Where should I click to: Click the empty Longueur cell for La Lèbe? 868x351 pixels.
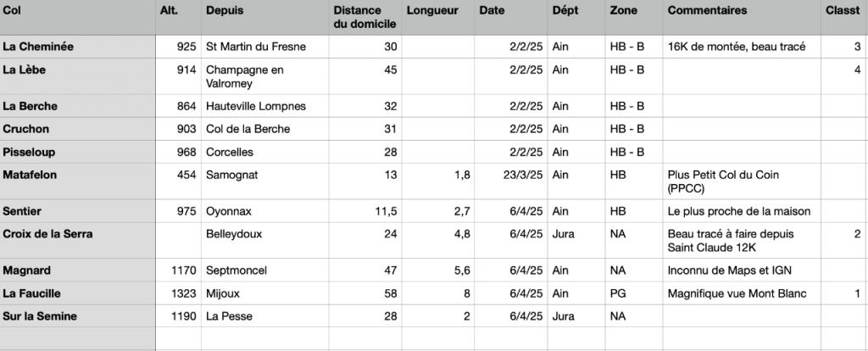click(438, 76)
